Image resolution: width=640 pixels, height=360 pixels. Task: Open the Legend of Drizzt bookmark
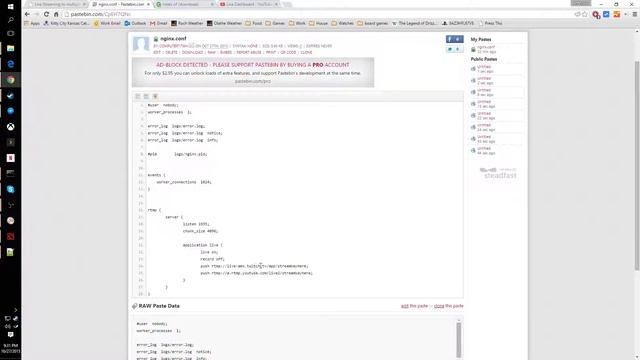pos(414,23)
